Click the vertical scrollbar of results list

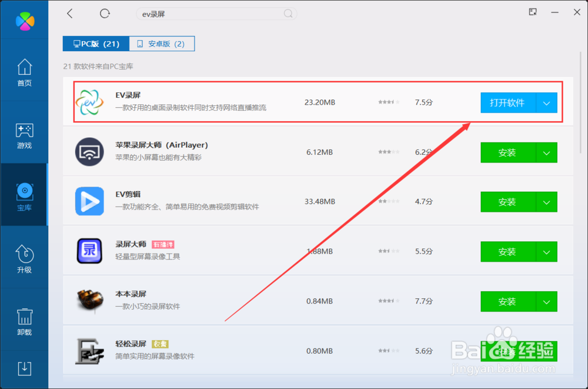[582, 101]
